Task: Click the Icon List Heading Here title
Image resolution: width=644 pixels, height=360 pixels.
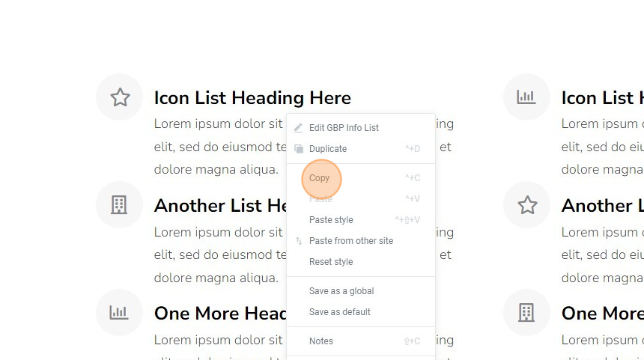Action: [252, 98]
